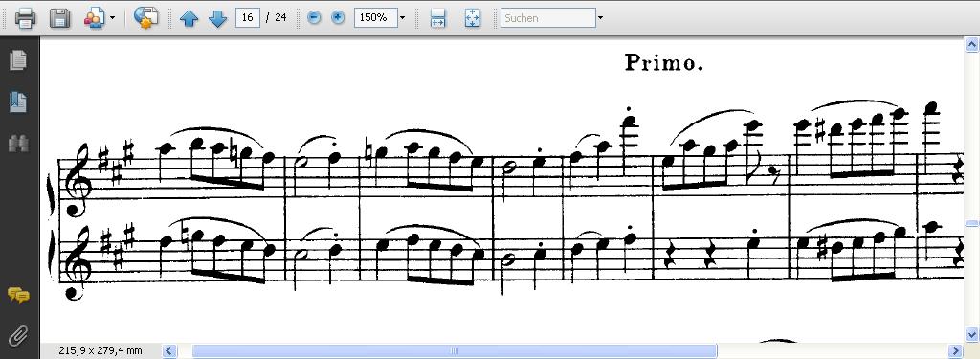Click the vertical scrollbar down arrow
Viewport: 980px width, 359px height.
click(972, 334)
